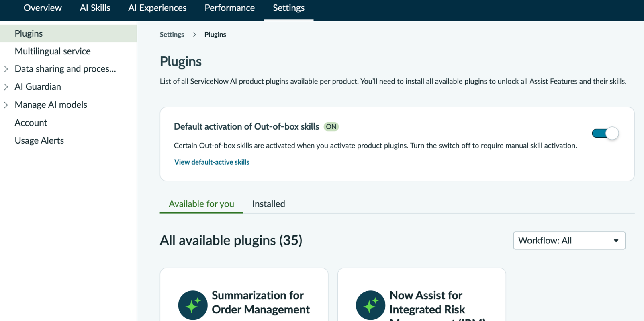Click the All available plugins (35) heading
The image size is (644, 321).
[x=231, y=240]
